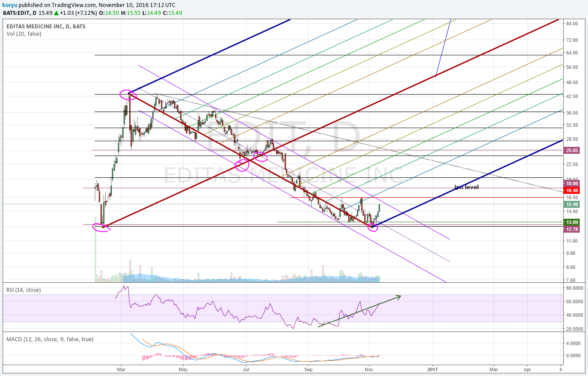Click the May label on time axis
Viewport: 588px width, 376px height.
coord(183,369)
